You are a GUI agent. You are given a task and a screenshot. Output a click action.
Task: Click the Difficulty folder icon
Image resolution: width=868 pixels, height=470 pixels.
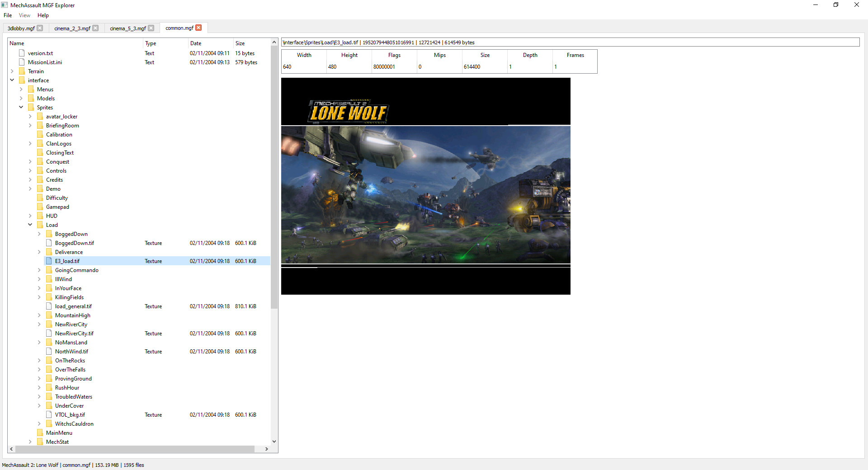(x=40, y=198)
